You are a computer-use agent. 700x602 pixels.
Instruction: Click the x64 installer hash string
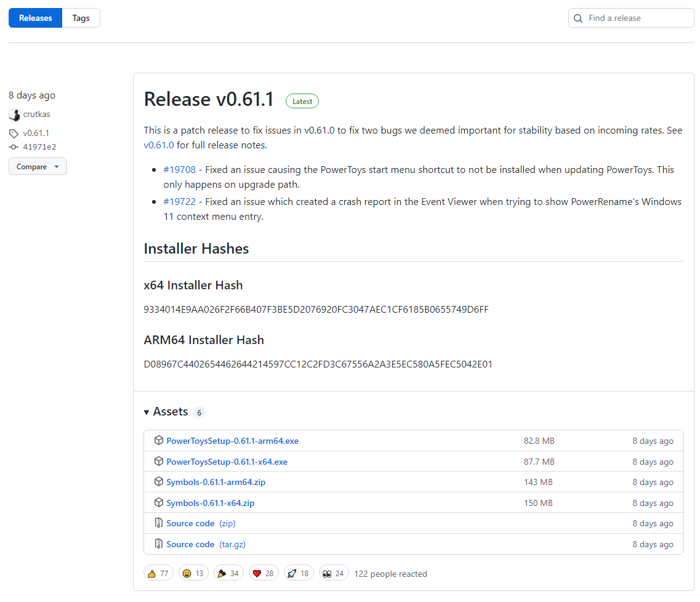point(316,309)
